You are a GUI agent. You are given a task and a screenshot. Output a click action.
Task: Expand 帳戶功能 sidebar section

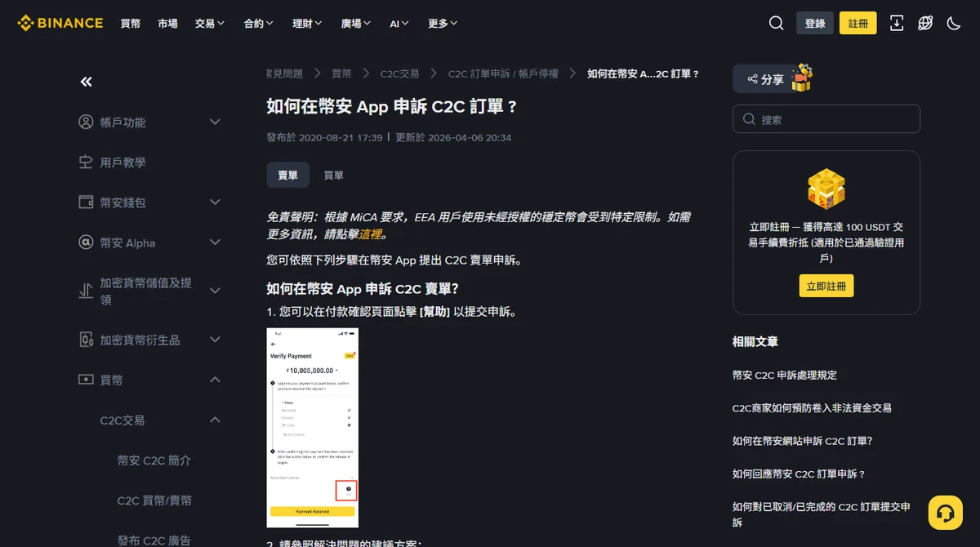[216, 122]
